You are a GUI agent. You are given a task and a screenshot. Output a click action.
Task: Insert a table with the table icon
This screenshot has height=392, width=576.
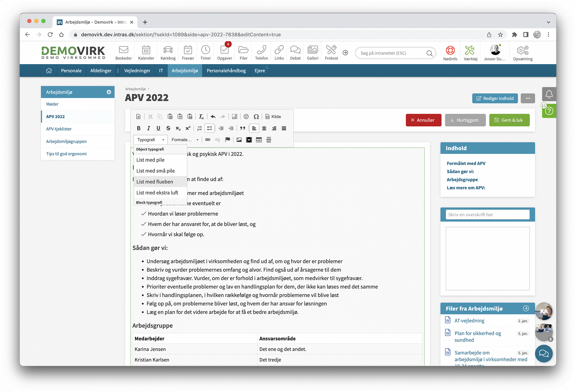point(259,140)
